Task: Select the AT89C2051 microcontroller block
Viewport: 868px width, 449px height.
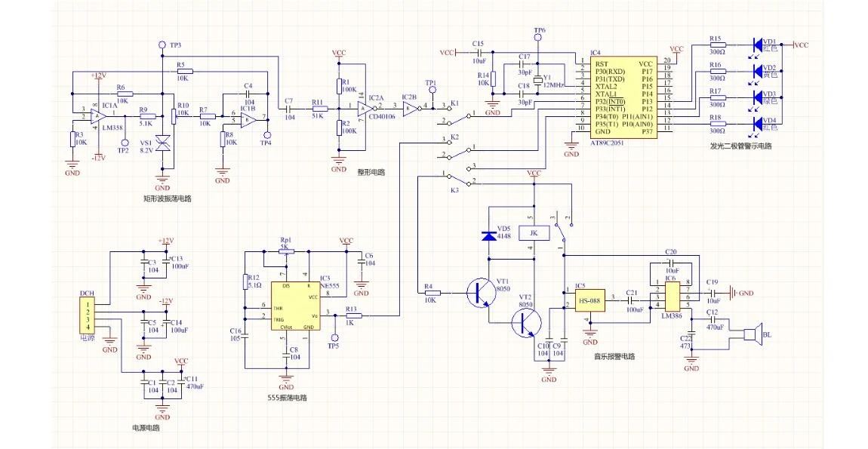Action: [x=624, y=97]
